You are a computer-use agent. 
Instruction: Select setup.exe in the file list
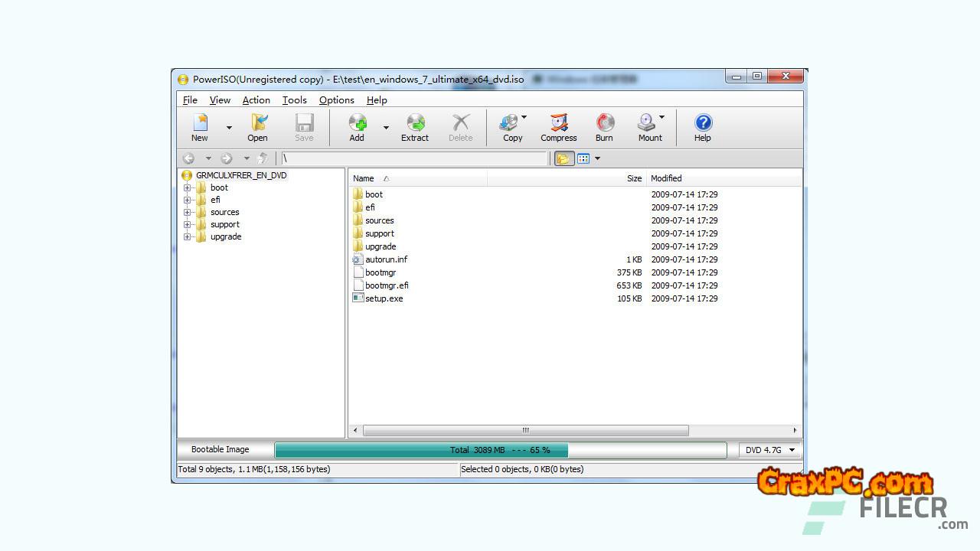click(384, 298)
